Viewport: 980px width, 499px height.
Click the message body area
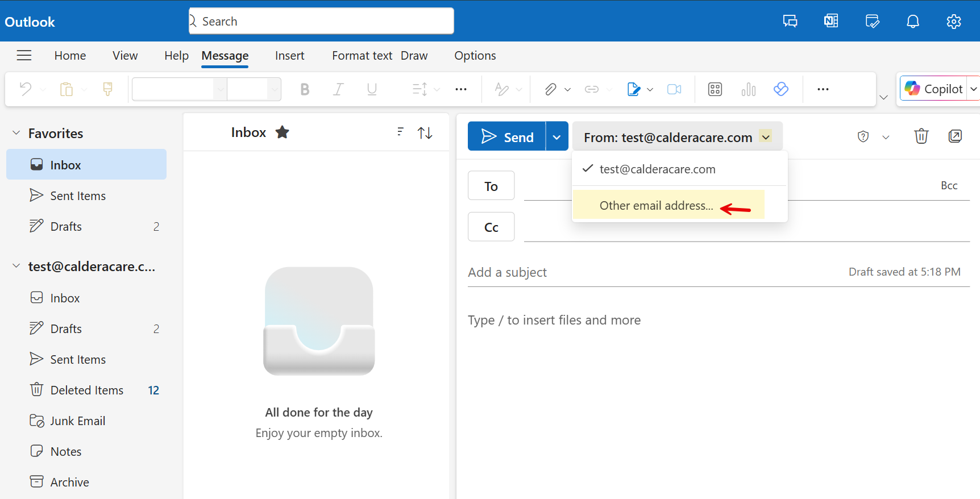[x=719, y=398]
